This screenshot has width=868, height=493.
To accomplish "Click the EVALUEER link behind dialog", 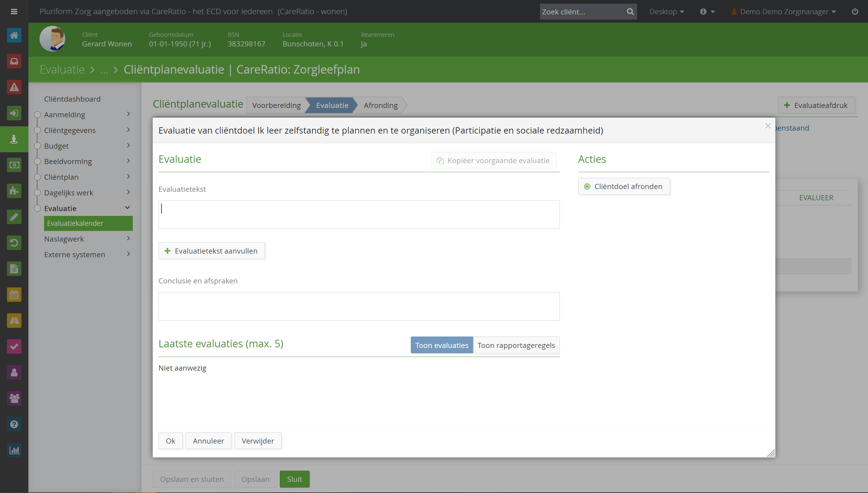I will (x=816, y=198).
